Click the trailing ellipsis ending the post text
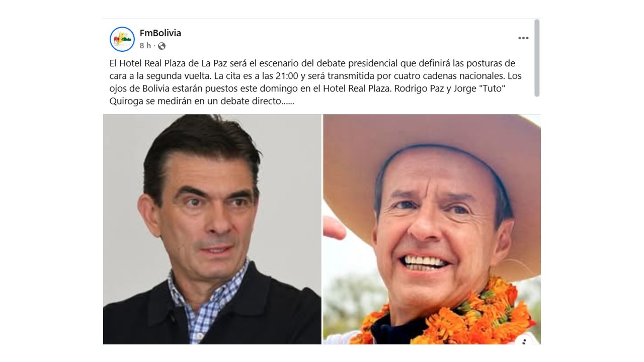The image size is (644, 362). (x=288, y=102)
